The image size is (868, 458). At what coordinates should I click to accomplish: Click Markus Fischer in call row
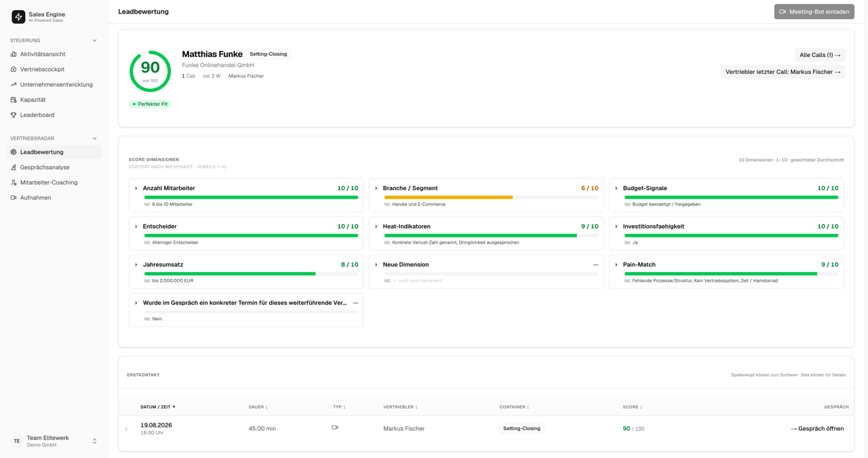tap(404, 429)
